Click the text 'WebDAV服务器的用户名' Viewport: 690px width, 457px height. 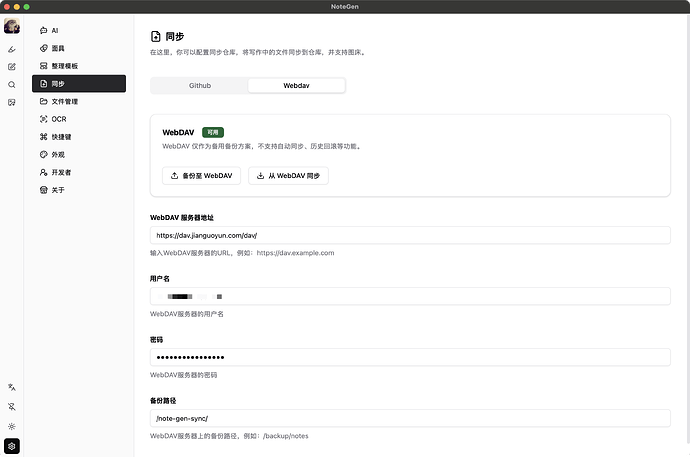(x=187, y=314)
